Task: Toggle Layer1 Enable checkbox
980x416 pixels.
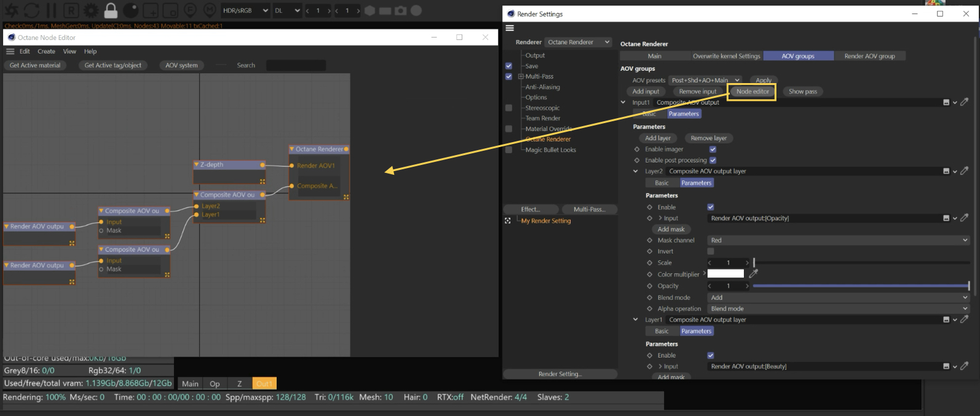Action: tap(711, 356)
